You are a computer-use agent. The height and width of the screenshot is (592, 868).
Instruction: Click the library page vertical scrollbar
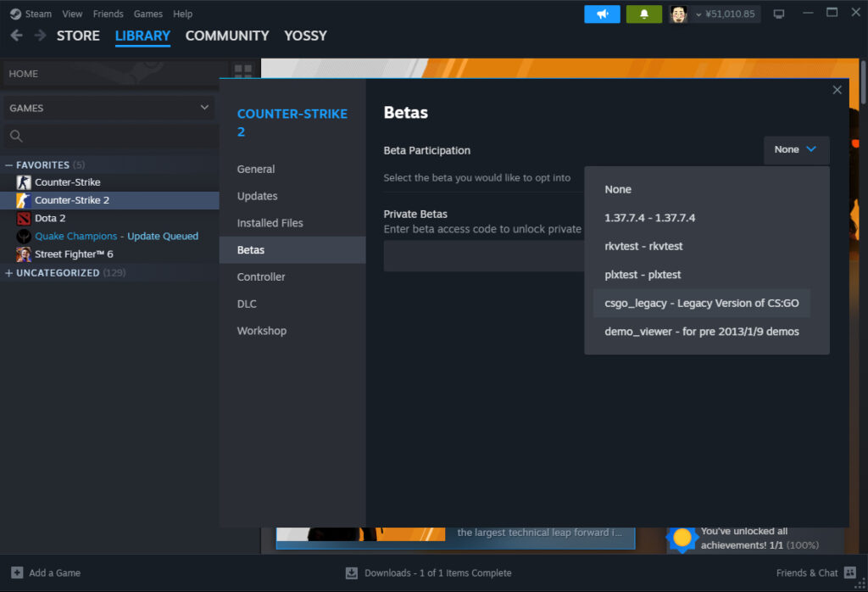863,82
